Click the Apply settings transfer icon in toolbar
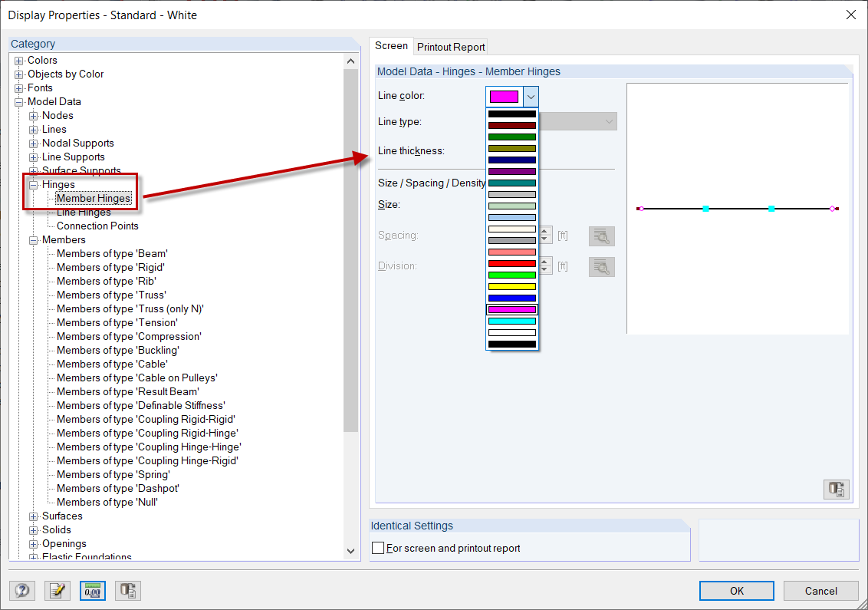Image resolution: width=868 pixels, height=610 pixels. point(127,591)
